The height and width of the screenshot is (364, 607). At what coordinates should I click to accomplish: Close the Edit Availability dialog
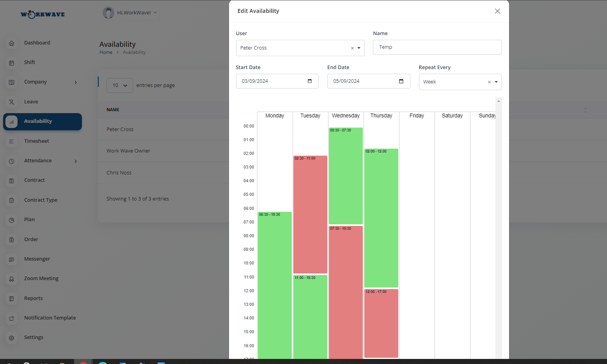tap(497, 11)
